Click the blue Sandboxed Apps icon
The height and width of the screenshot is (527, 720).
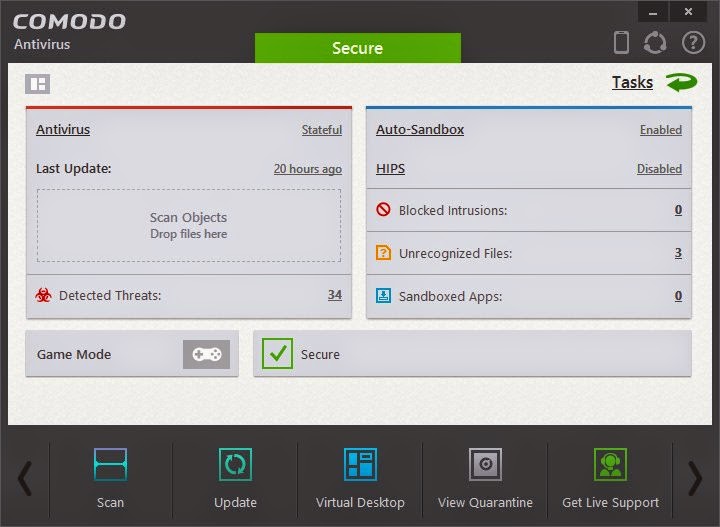pos(383,296)
